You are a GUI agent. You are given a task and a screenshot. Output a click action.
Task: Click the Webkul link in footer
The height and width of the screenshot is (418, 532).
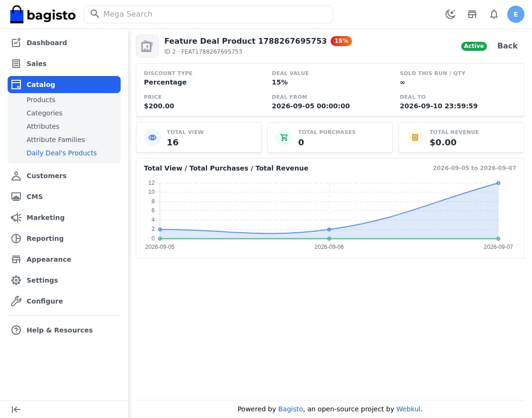408,409
